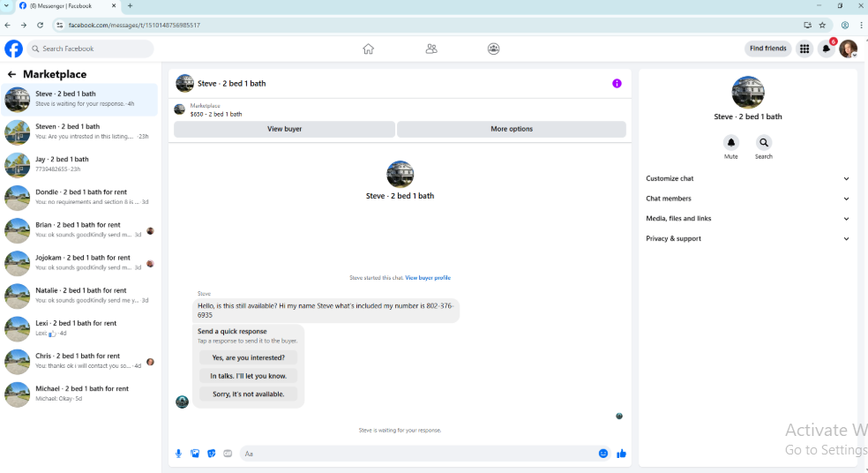Open Jay 2 bed 1 bath conversation
The width and height of the screenshot is (868, 473).
point(79,164)
